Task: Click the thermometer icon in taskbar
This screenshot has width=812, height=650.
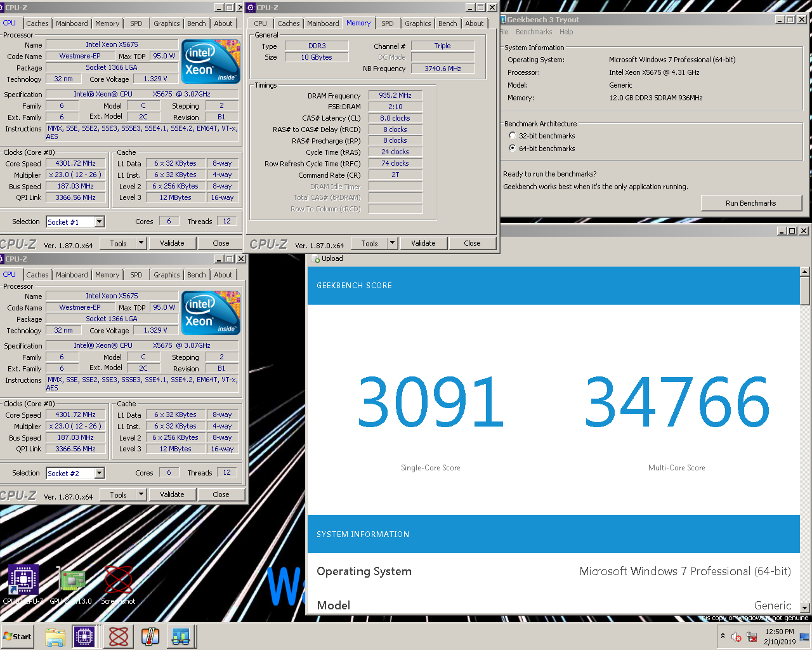Action: pyautogui.click(x=150, y=636)
